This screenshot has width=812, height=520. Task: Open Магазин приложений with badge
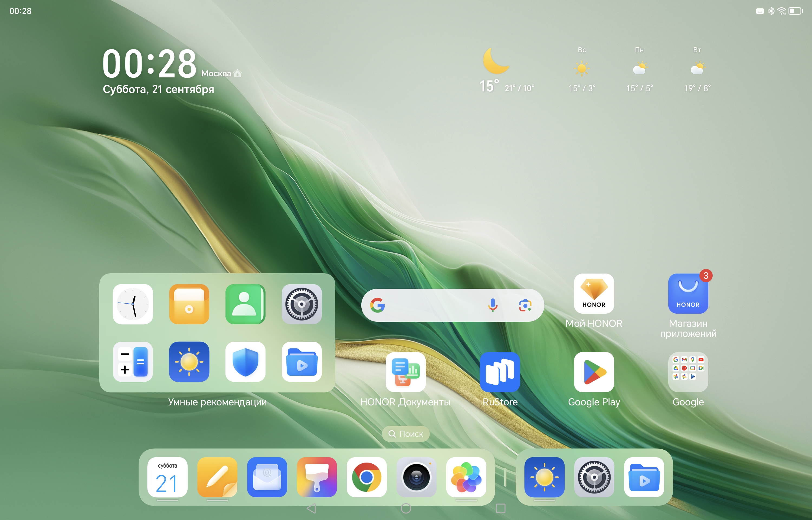pos(688,293)
